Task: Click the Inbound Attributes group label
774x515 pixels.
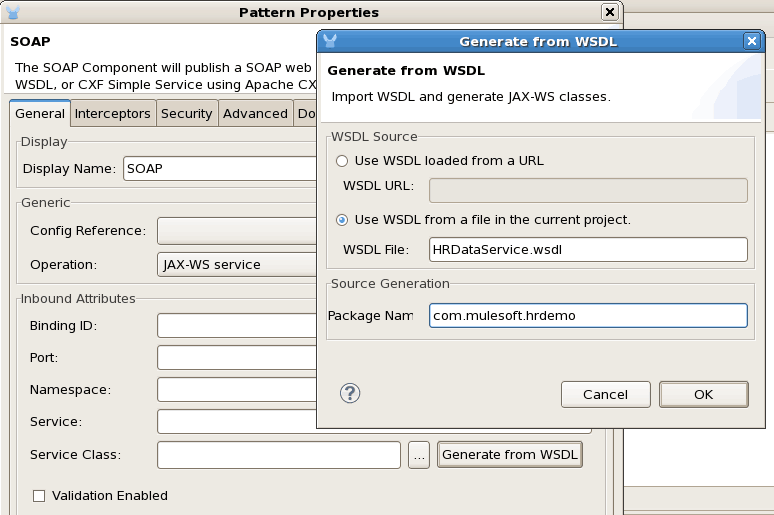Action: coord(77,299)
